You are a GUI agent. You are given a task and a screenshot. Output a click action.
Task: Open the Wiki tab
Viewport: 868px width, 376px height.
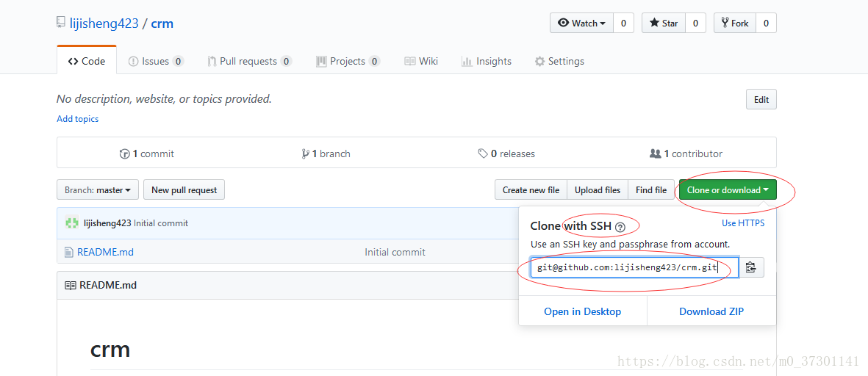[x=420, y=61]
